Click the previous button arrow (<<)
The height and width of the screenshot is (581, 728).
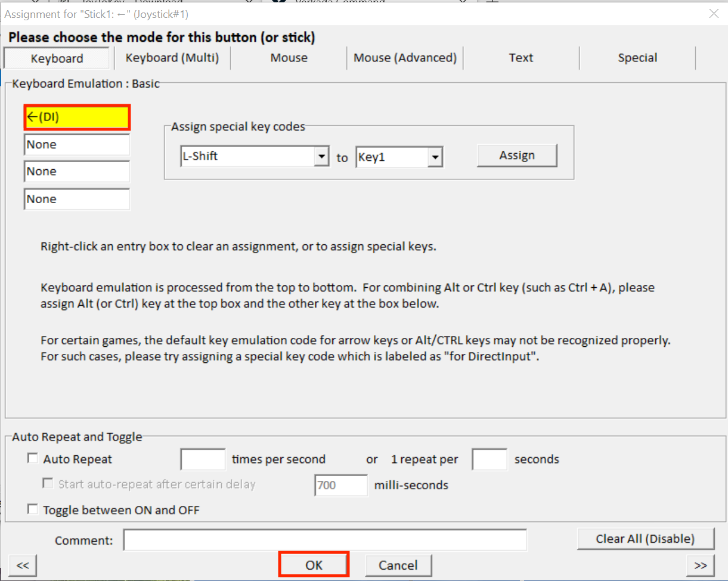point(23,566)
